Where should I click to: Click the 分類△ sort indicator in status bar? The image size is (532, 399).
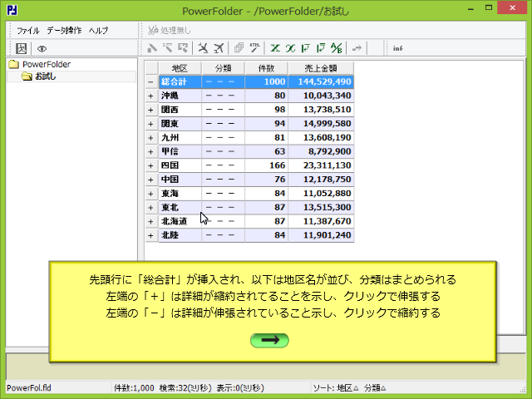(375, 388)
